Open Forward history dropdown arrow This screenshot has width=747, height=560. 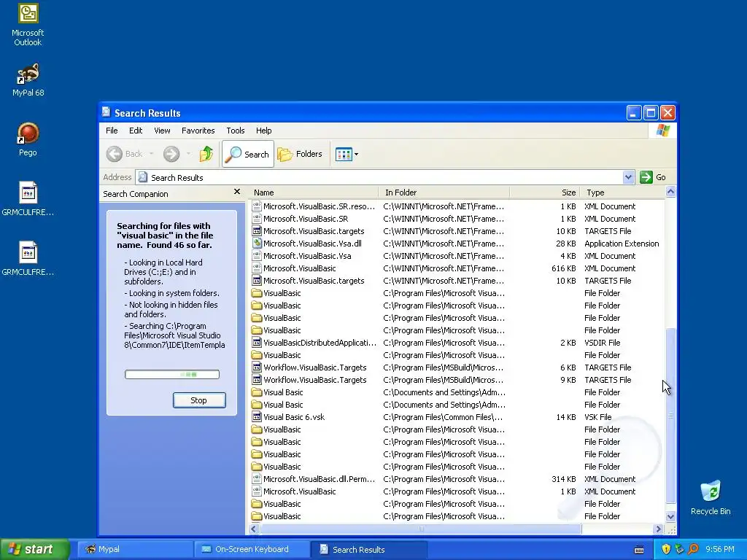(188, 154)
